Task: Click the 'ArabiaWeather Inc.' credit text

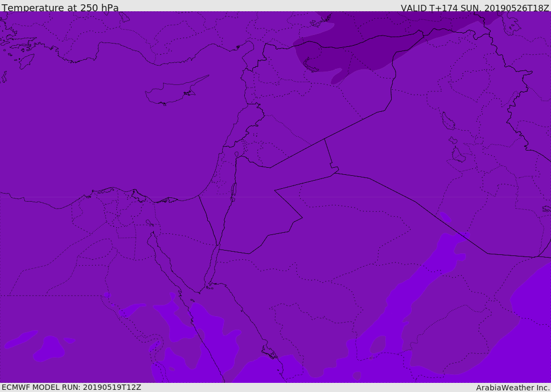Action: (x=513, y=388)
